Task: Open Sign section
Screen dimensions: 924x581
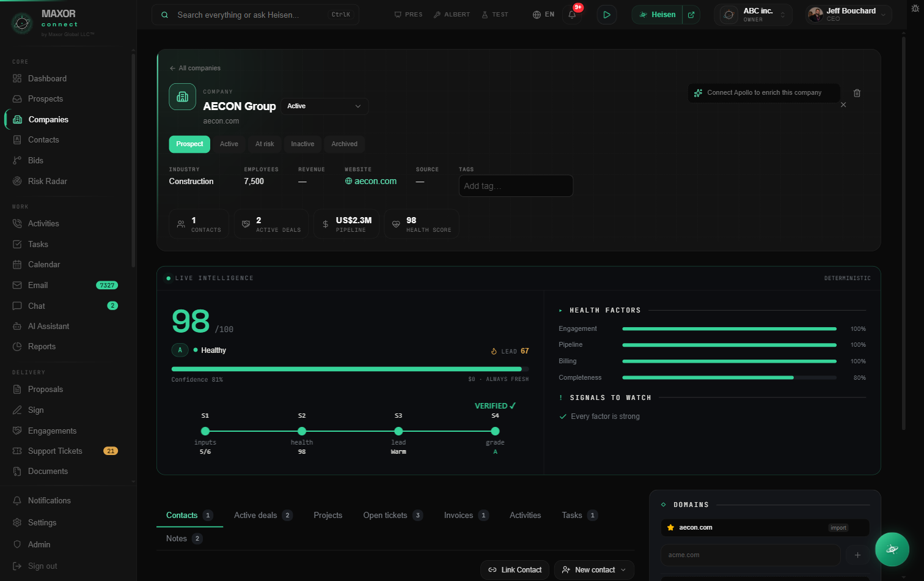Action: click(x=35, y=410)
